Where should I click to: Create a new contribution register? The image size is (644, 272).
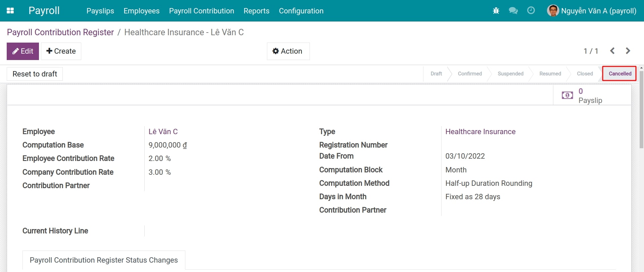tap(61, 51)
